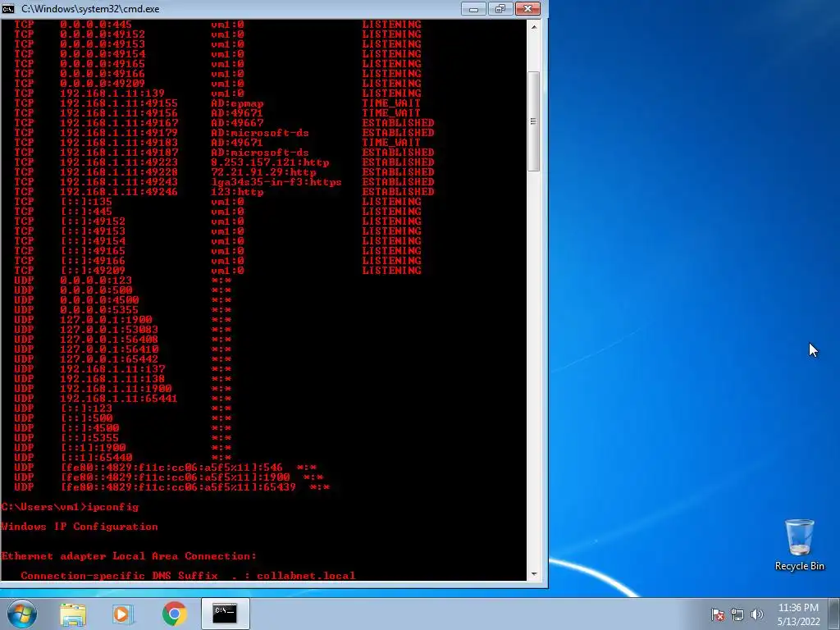The height and width of the screenshot is (630, 840).
Task: Click the Show desktop strip at the taskbar's right end
Action: tap(836, 614)
